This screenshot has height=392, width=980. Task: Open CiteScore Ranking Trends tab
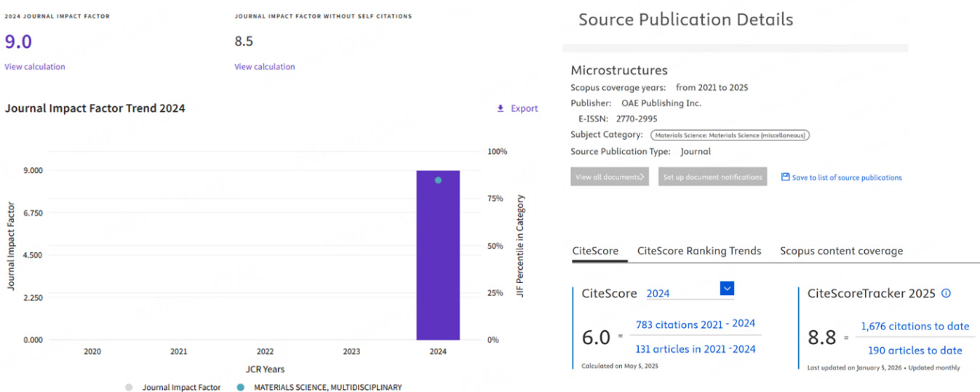698,251
